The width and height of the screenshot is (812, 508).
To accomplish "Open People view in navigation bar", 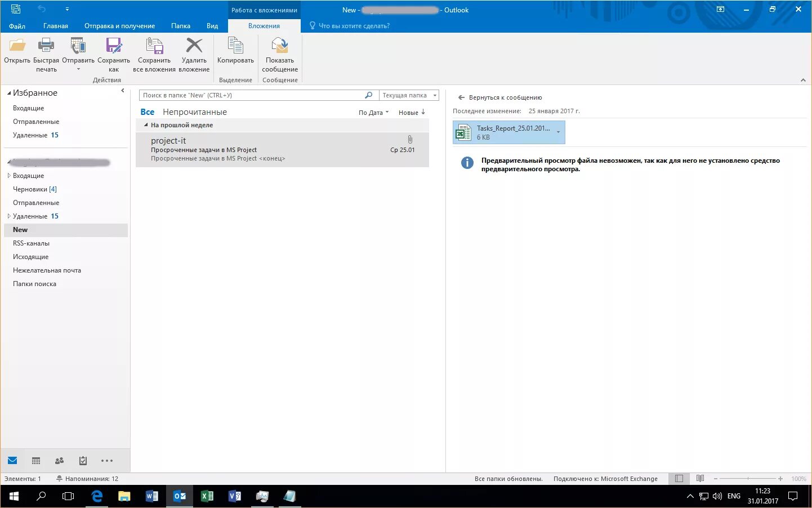I will [x=60, y=461].
